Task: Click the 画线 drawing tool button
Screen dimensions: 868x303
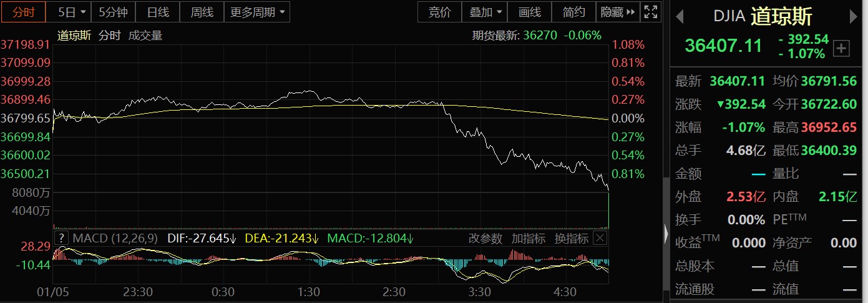Action: (530, 12)
